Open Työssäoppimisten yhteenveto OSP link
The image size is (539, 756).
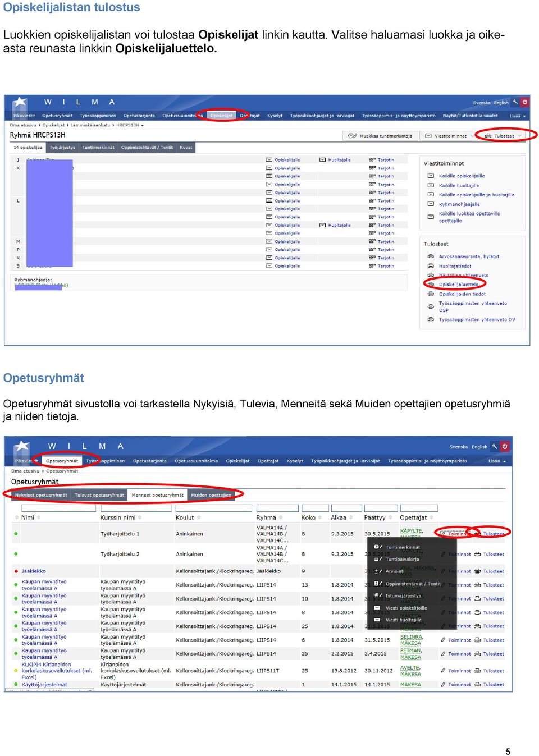click(x=473, y=306)
